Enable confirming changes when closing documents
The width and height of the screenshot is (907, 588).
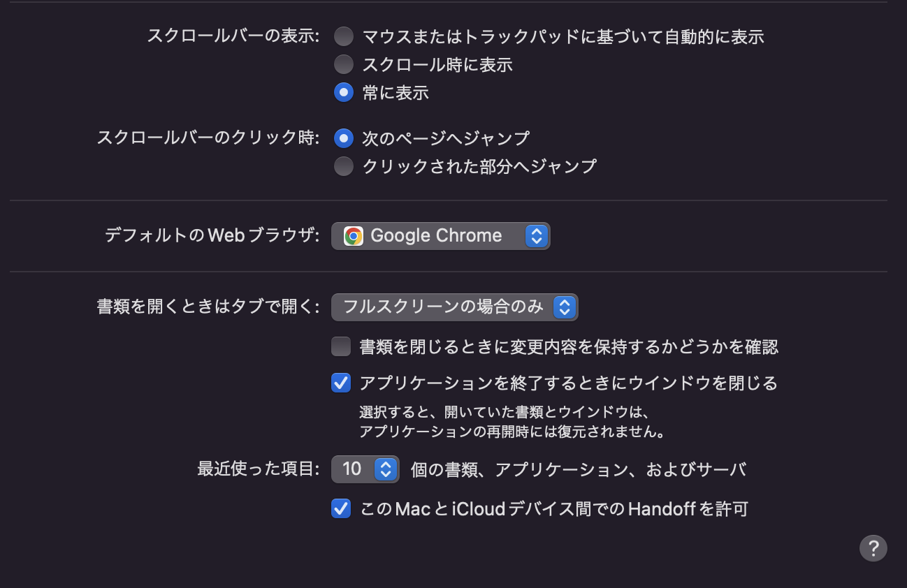tap(340, 346)
